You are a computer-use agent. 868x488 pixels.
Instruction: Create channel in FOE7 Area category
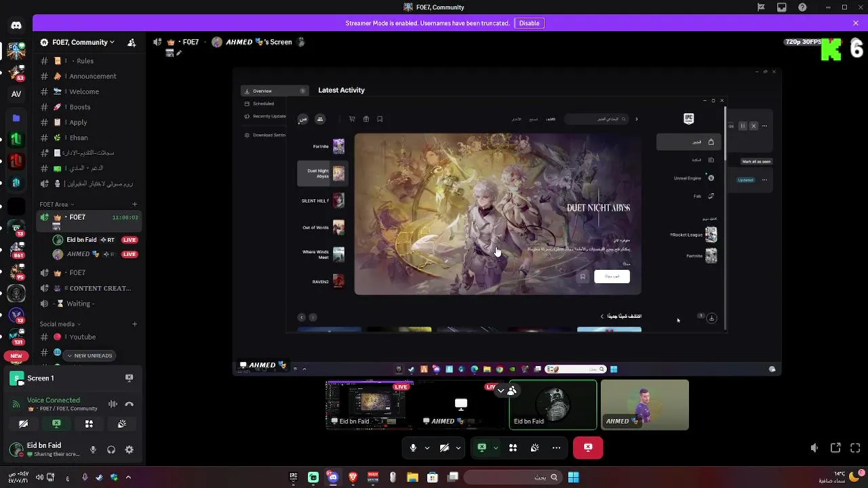coord(134,204)
